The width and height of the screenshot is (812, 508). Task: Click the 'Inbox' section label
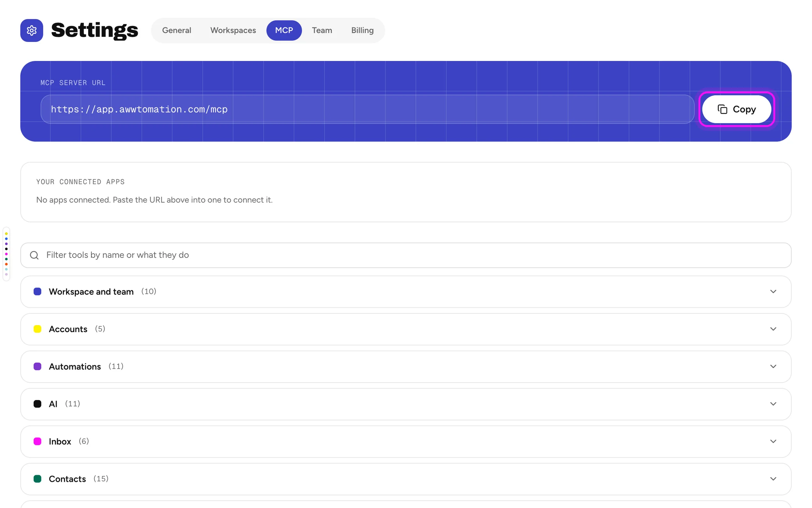click(x=60, y=442)
